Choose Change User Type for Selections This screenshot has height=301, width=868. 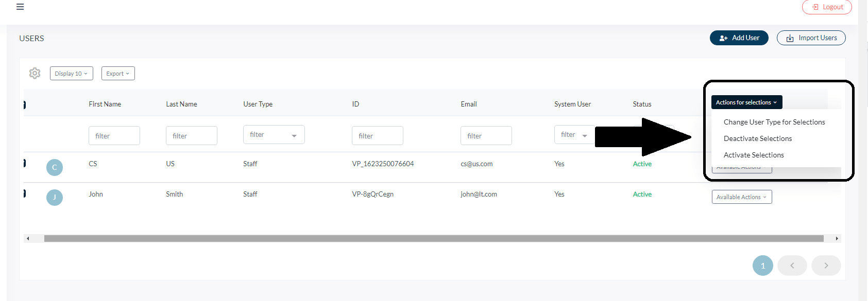coord(774,122)
